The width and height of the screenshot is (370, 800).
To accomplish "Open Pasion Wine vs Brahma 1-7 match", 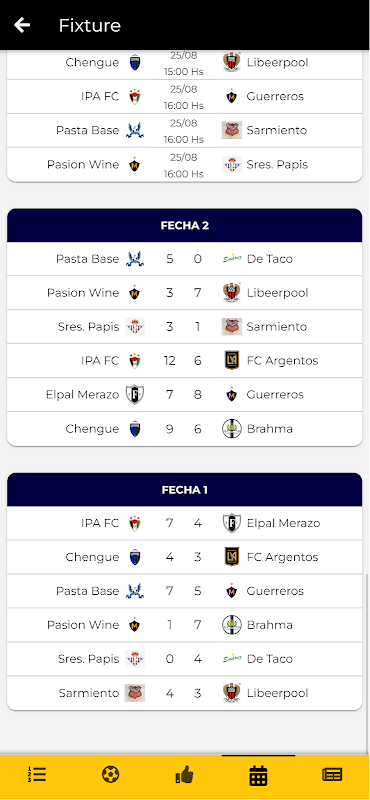I will (x=185, y=625).
